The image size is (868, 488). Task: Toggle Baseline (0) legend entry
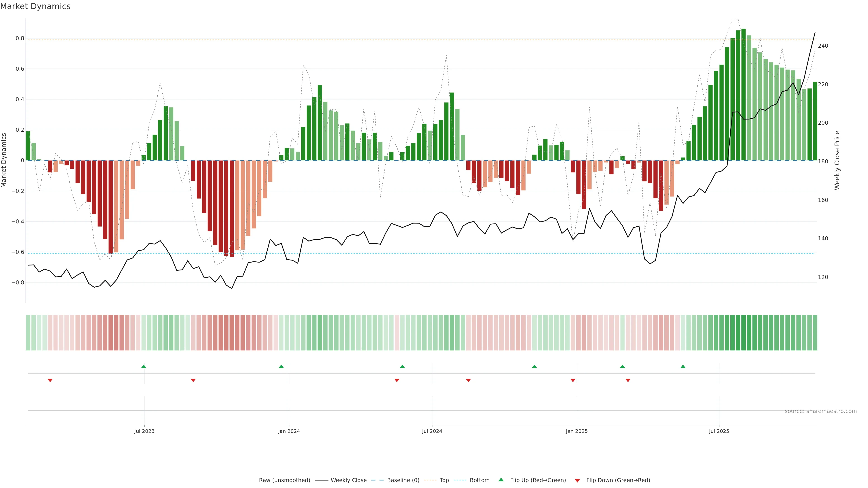[x=403, y=480]
